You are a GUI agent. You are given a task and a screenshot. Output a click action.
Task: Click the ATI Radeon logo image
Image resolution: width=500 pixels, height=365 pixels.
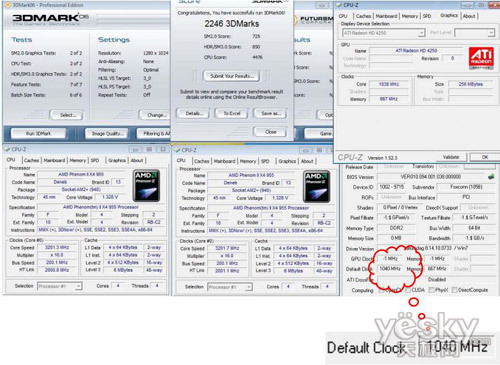click(481, 58)
